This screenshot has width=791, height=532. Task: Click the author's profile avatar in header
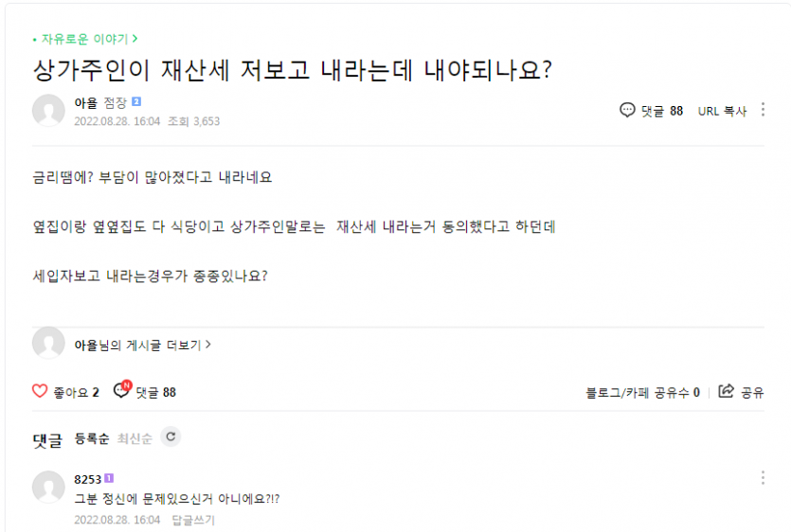[x=48, y=111]
